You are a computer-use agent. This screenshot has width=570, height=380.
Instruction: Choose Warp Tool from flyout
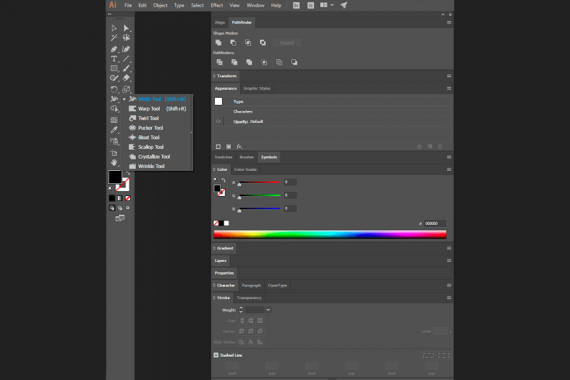157,109
